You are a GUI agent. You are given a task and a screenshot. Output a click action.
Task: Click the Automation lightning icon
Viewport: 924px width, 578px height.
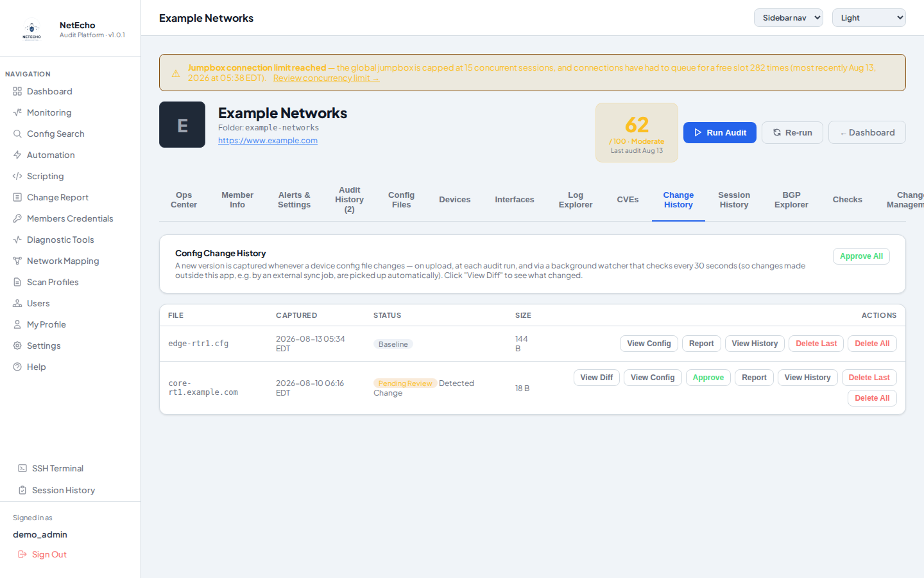(x=17, y=155)
